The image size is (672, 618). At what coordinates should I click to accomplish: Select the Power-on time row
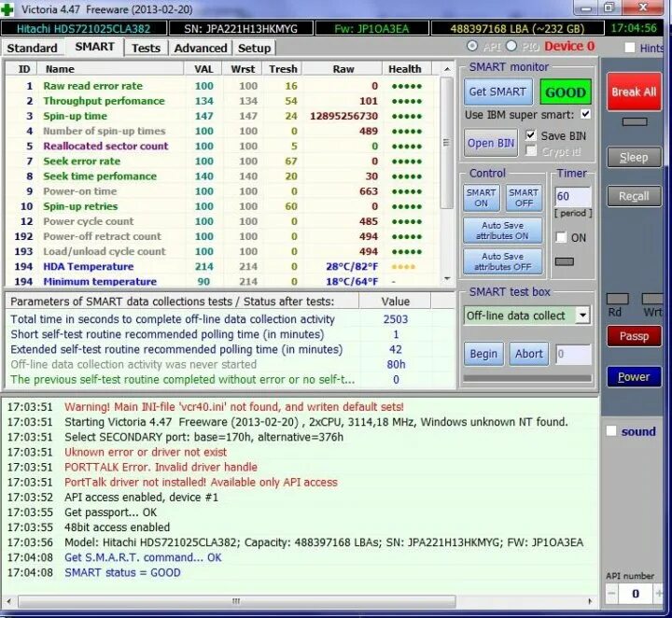[x=222, y=191]
